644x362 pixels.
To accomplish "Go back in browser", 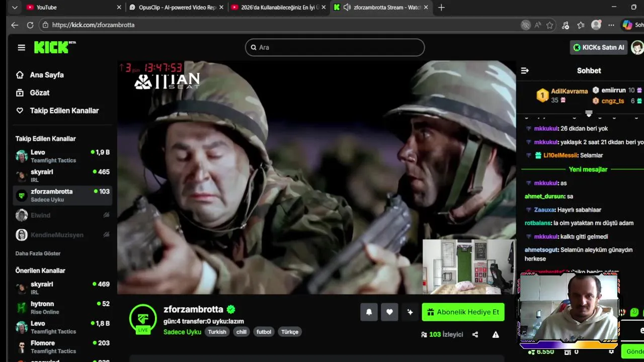I will click(x=15, y=25).
